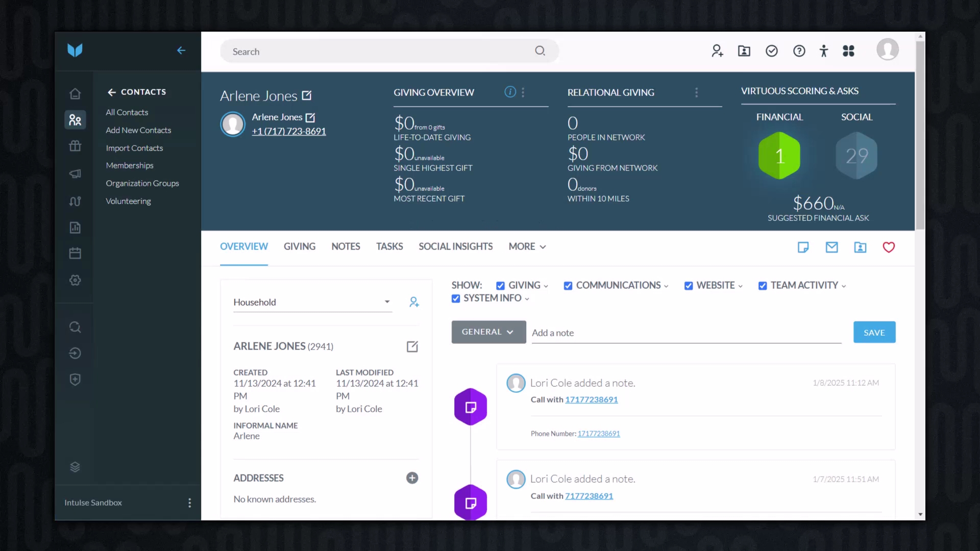Open the accessibility icon in header
The height and width of the screenshot is (551, 980).
(x=823, y=51)
